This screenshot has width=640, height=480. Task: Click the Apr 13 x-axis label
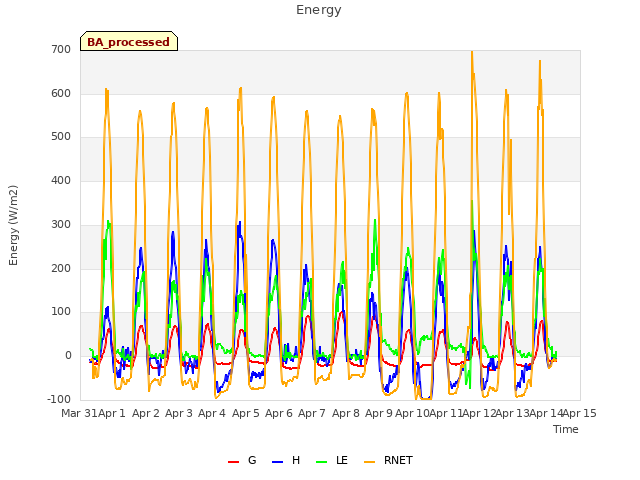(x=513, y=413)
